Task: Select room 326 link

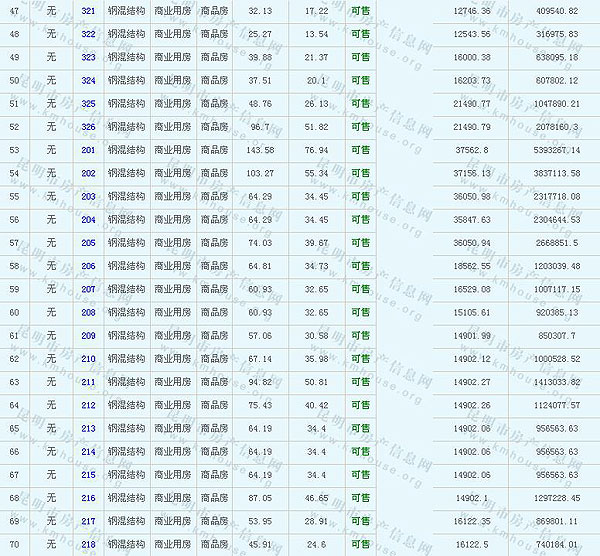Action: pos(88,127)
